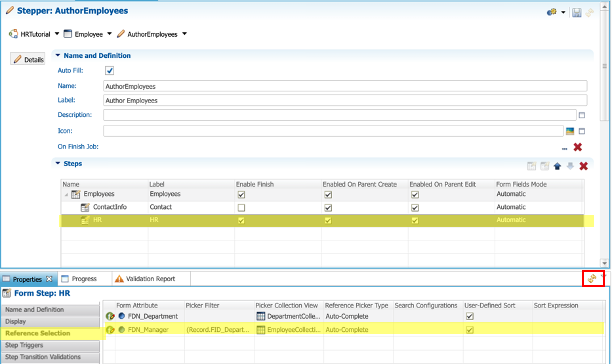Click the stepper pencil icon by title
The height and width of the screenshot is (364, 612).
(x=10, y=11)
